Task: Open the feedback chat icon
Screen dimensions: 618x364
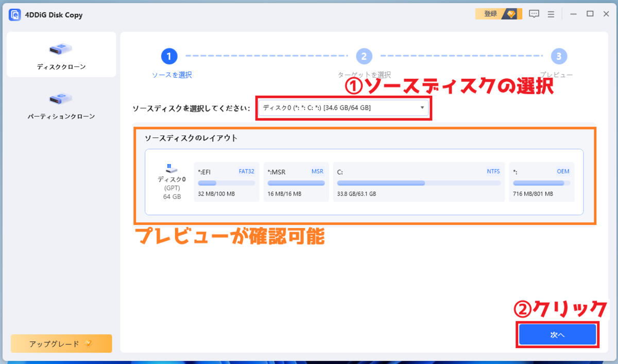Action: 534,14
